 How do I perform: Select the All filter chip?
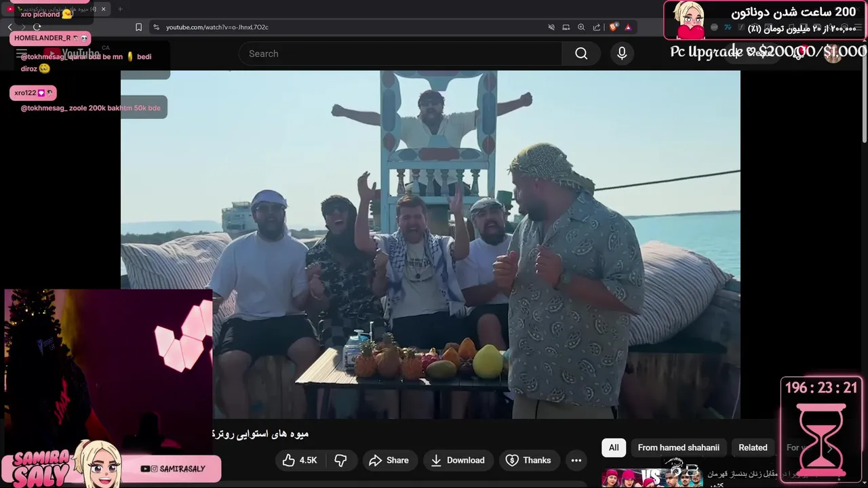click(614, 447)
